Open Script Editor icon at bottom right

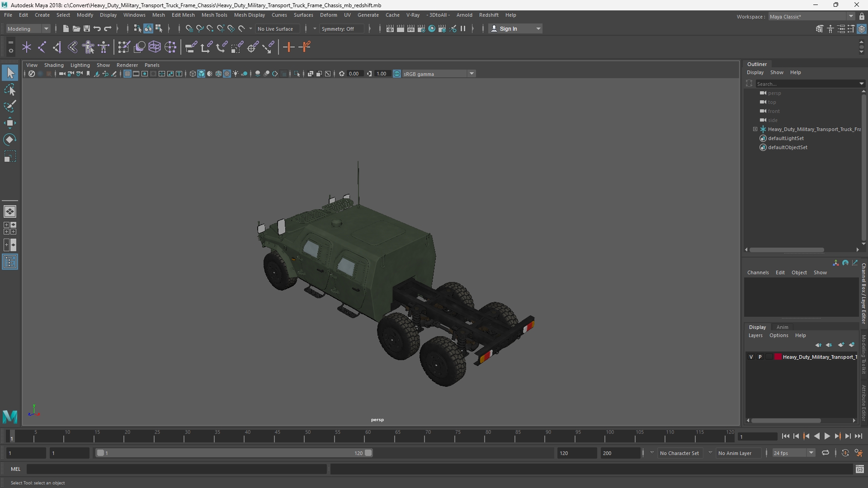[859, 469]
